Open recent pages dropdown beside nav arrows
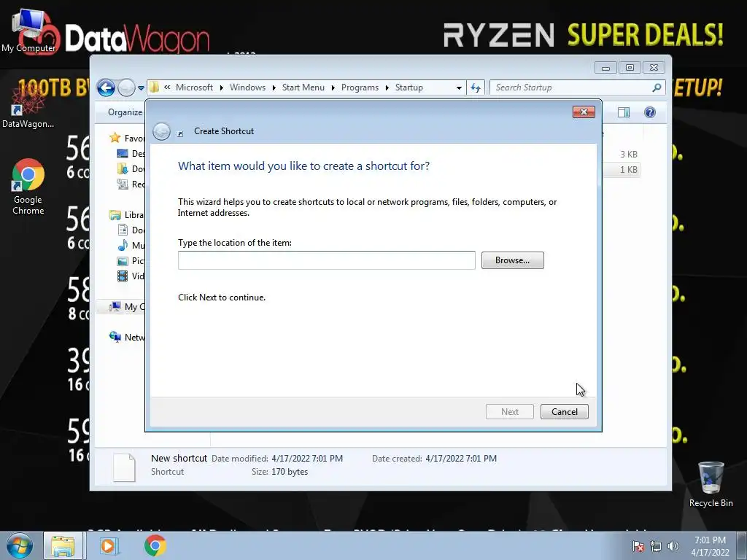The width and height of the screenshot is (747, 560). [141, 88]
